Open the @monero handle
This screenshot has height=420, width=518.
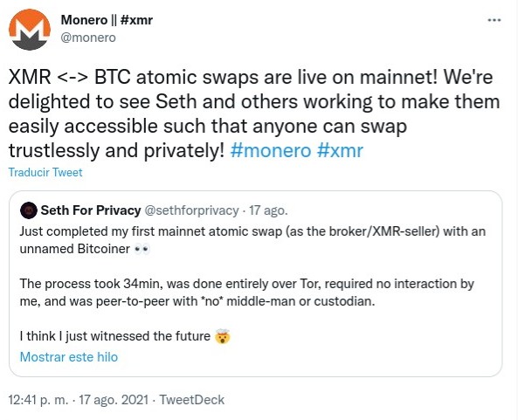pos(88,38)
